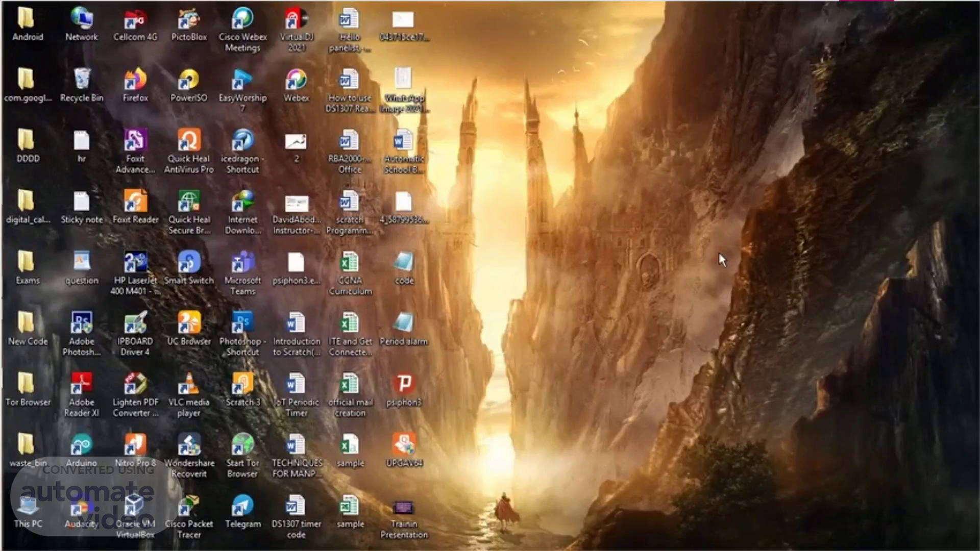The width and height of the screenshot is (980, 551).
Task: Open HP LaserJet 400 M401 shortcut
Action: [135, 272]
